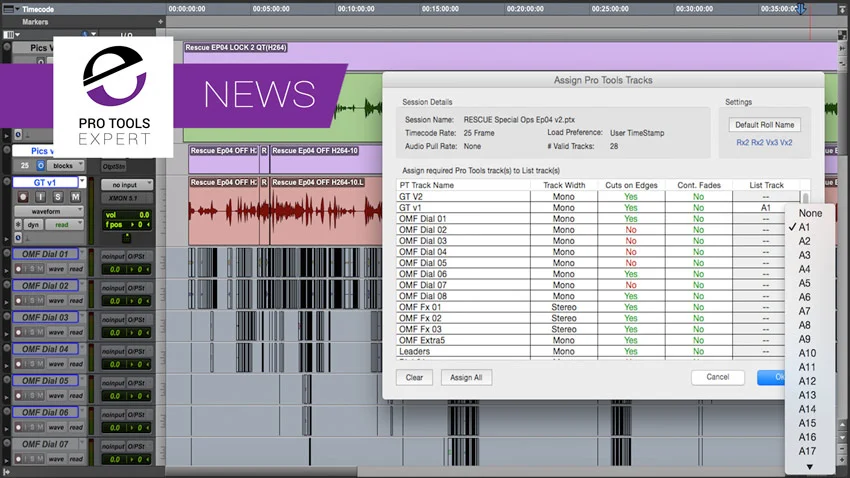850x478 pixels.
Task: Open noinput selector on OMF Dial 06
Action: coord(113,415)
